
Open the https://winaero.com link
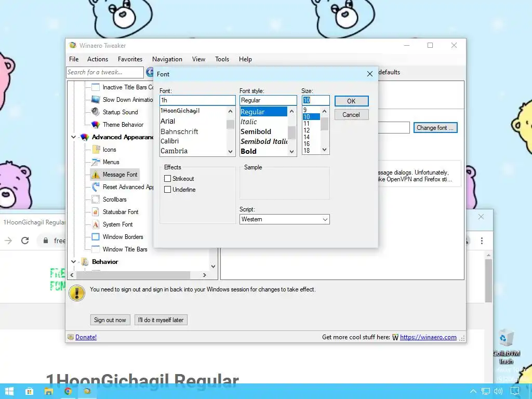tap(428, 337)
